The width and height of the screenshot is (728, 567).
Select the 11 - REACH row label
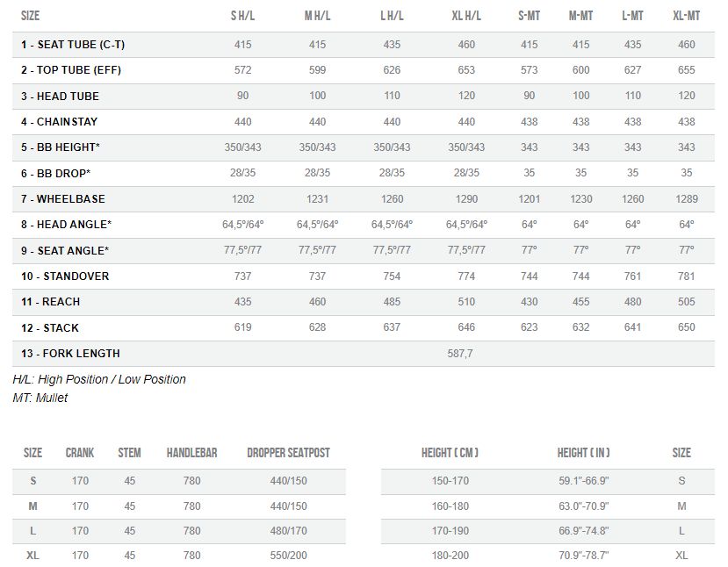coord(51,302)
